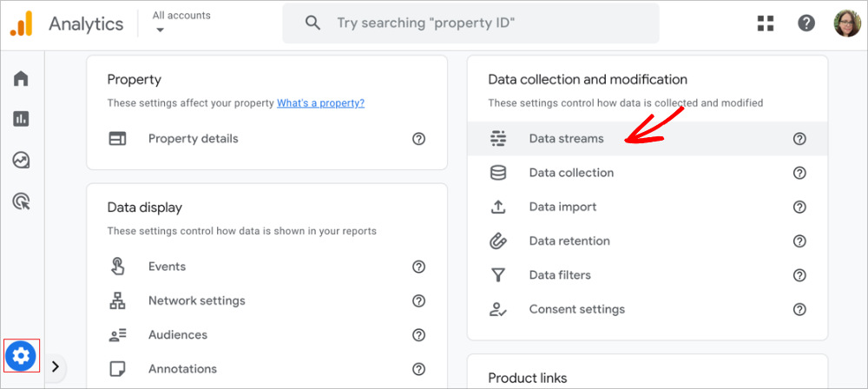The height and width of the screenshot is (389, 868).
Task: Open Explore in left sidebar
Action: pyautogui.click(x=21, y=160)
